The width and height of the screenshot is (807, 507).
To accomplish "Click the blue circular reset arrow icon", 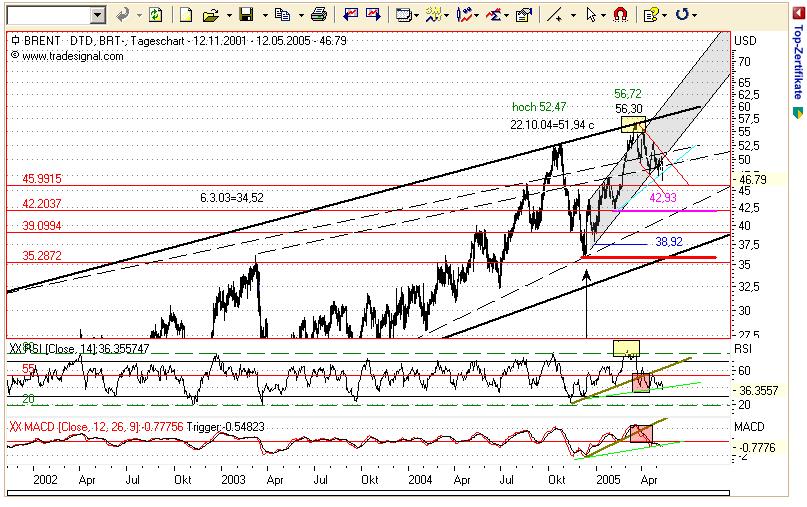I will click(682, 15).
